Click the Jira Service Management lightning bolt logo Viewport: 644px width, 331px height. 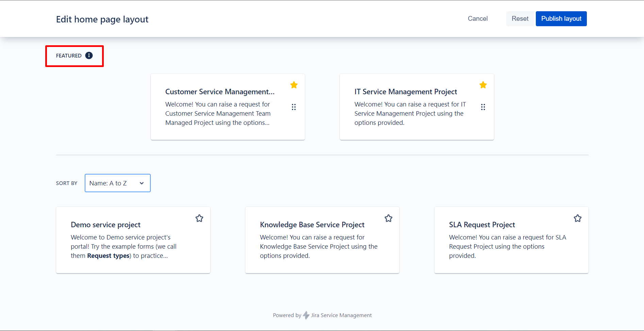click(x=306, y=315)
